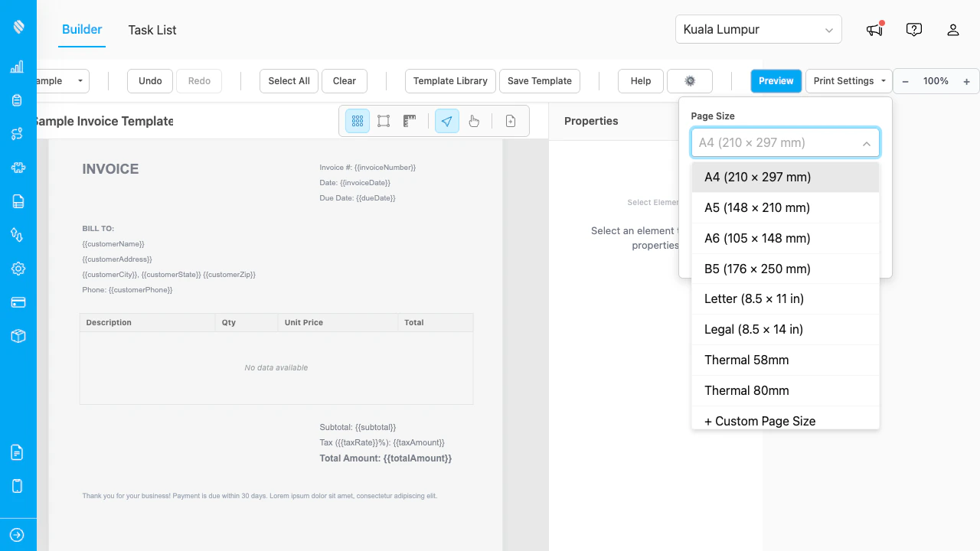Viewport: 980px width, 551px height.
Task: Expand the Print Settings dropdown
Action: [848, 80]
